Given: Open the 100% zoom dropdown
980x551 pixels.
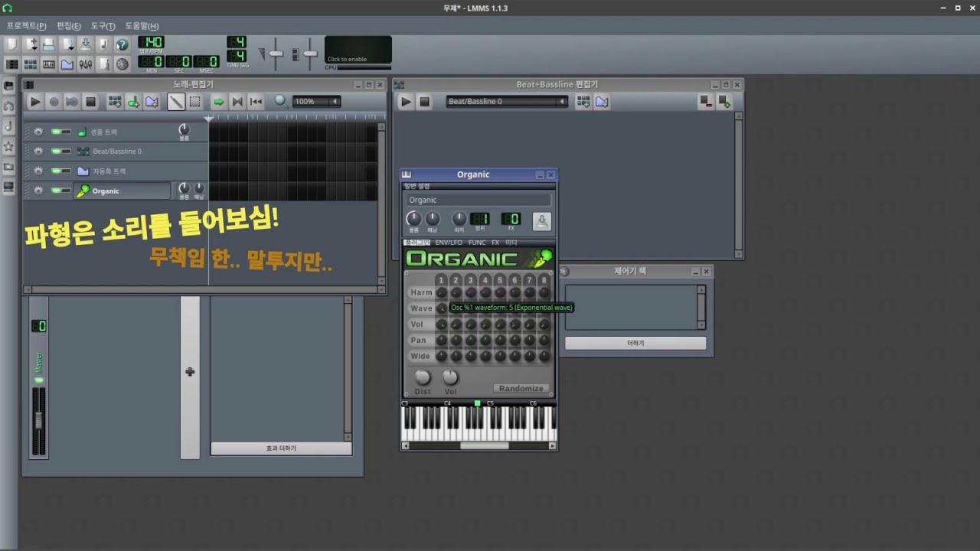Looking at the screenshot, I should pyautogui.click(x=316, y=101).
